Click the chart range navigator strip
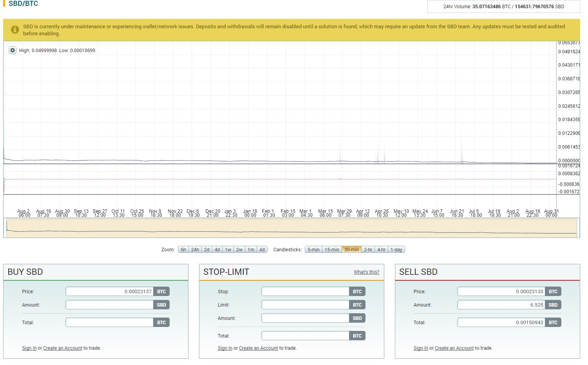Viewport: 588px width, 365px height. [292, 228]
